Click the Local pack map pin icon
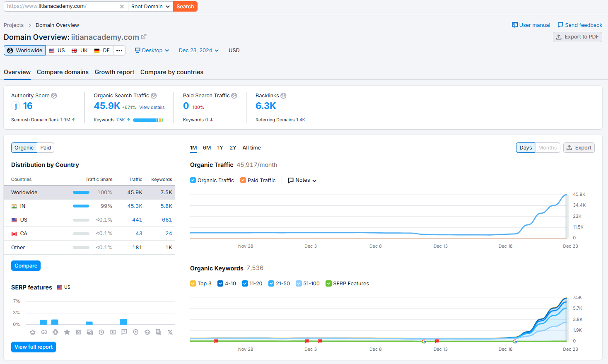This screenshot has height=364, width=608. point(135,332)
